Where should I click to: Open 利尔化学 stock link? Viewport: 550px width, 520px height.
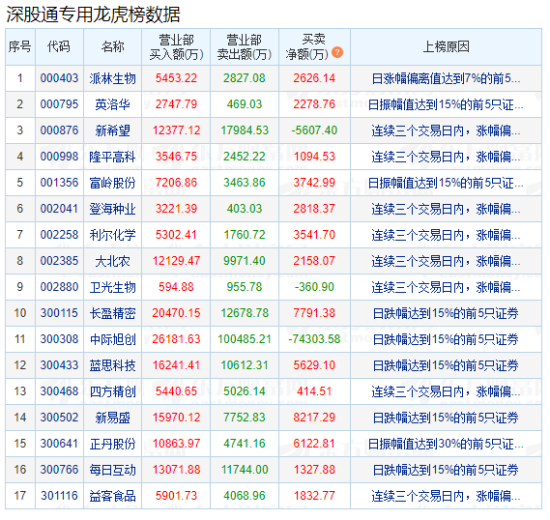113,235
